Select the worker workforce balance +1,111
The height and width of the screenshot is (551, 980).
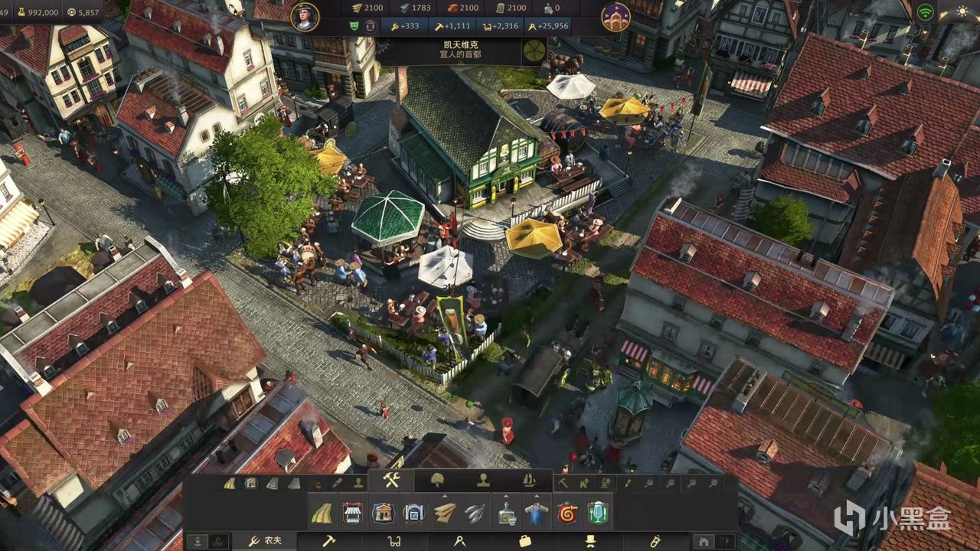(x=452, y=26)
